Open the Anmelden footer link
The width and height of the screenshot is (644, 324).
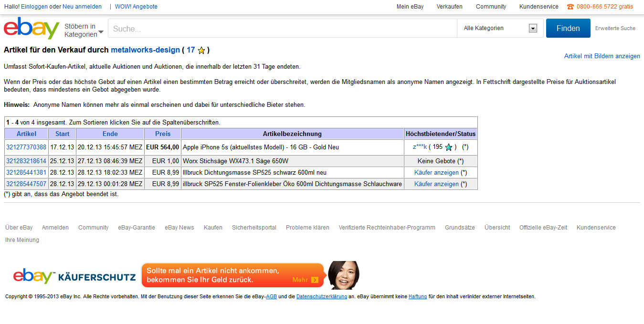click(x=55, y=228)
